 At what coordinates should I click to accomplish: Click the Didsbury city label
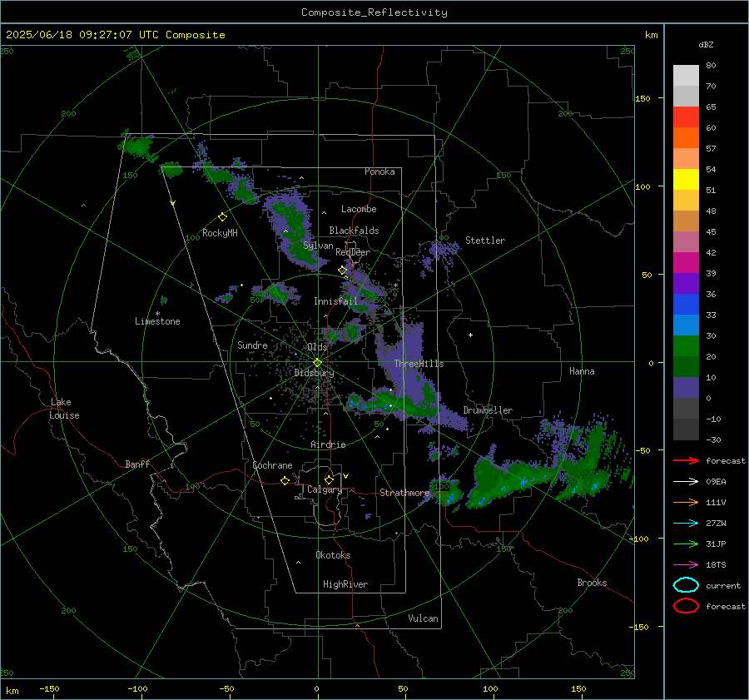(314, 373)
